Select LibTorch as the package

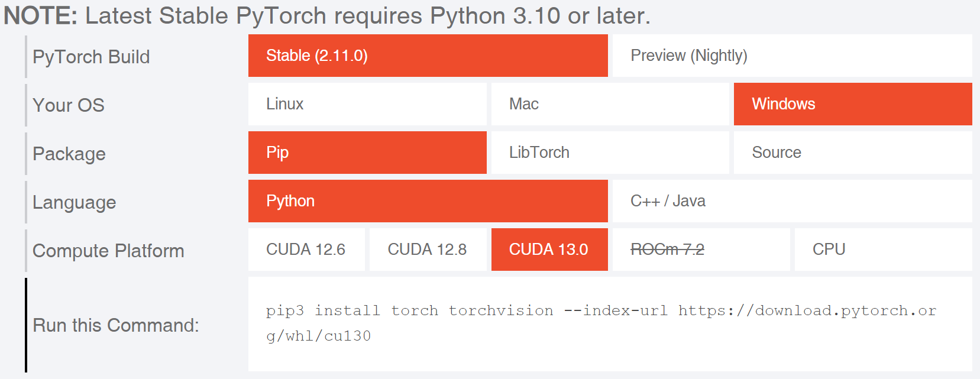610,153
